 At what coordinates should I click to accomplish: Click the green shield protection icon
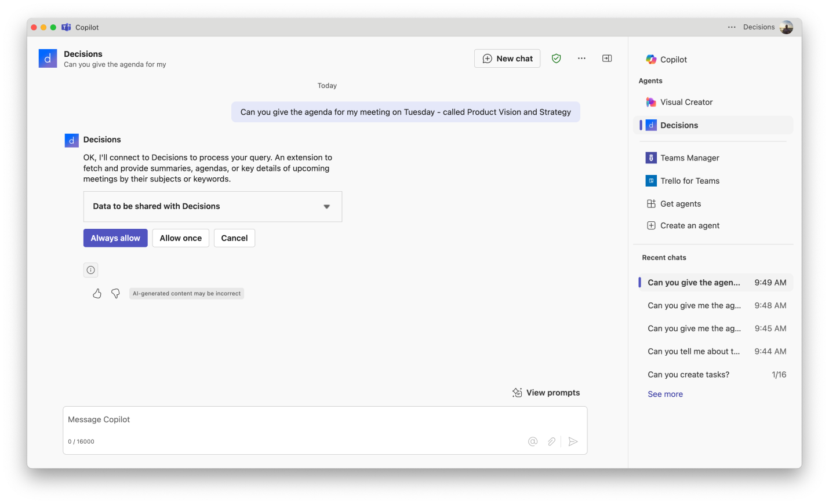coord(557,59)
